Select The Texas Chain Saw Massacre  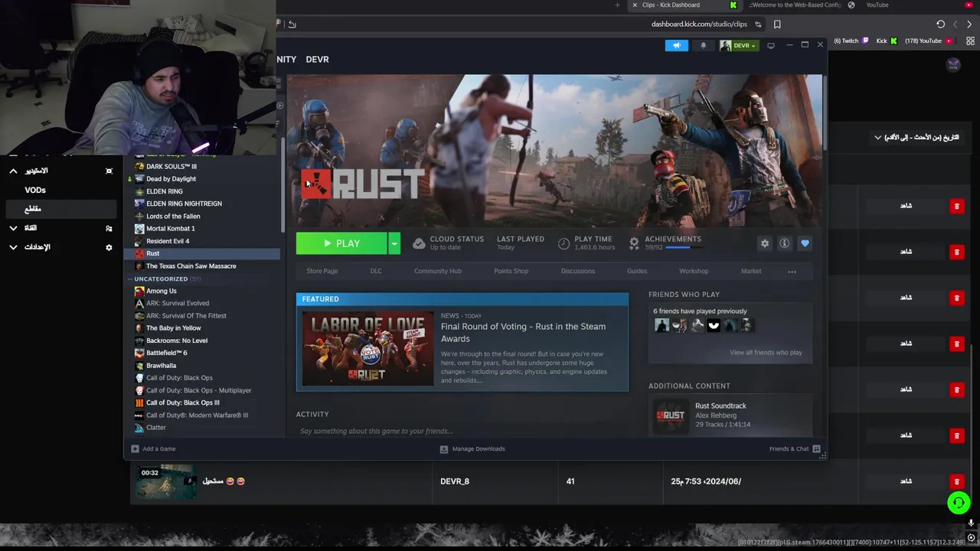(191, 266)
